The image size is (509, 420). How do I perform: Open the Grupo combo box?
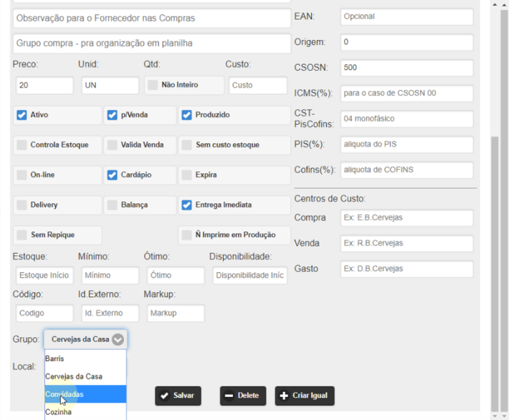click(x=86, y=339)
